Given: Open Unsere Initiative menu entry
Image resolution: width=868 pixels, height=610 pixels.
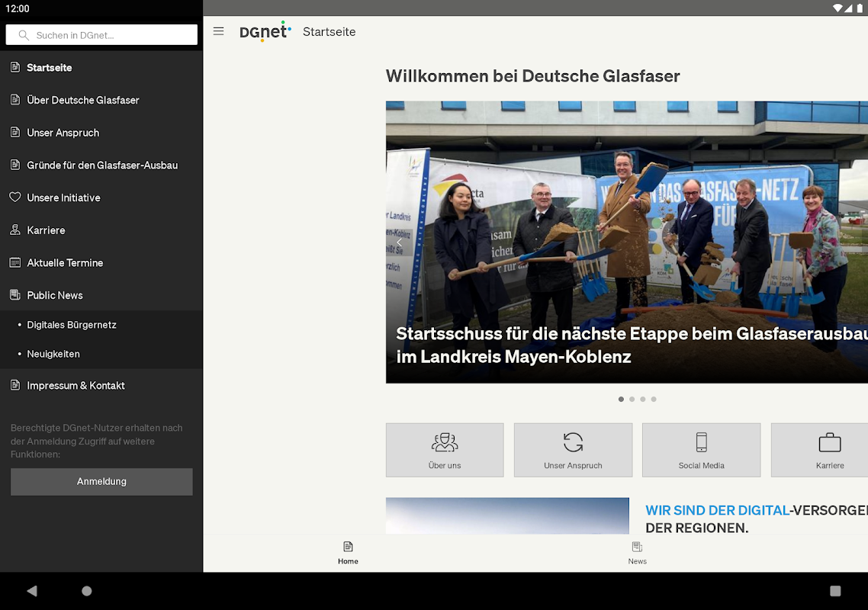Looking at the screenshot, I should click(101, 197).
